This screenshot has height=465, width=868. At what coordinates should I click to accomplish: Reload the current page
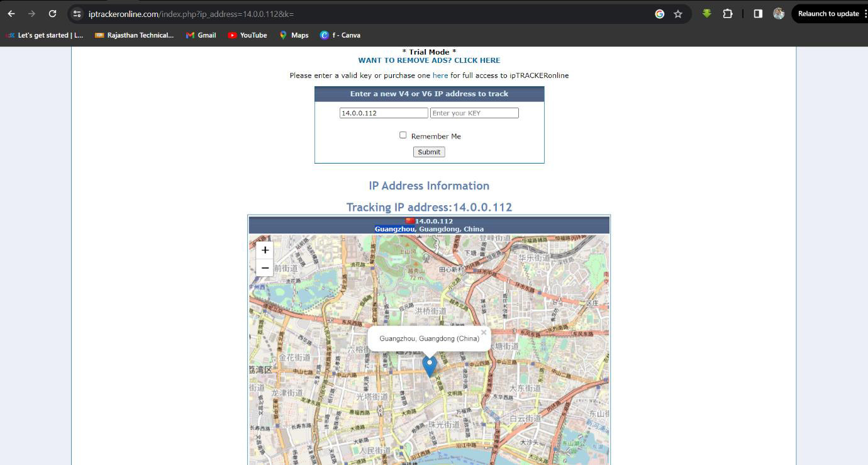pos(53,14)
